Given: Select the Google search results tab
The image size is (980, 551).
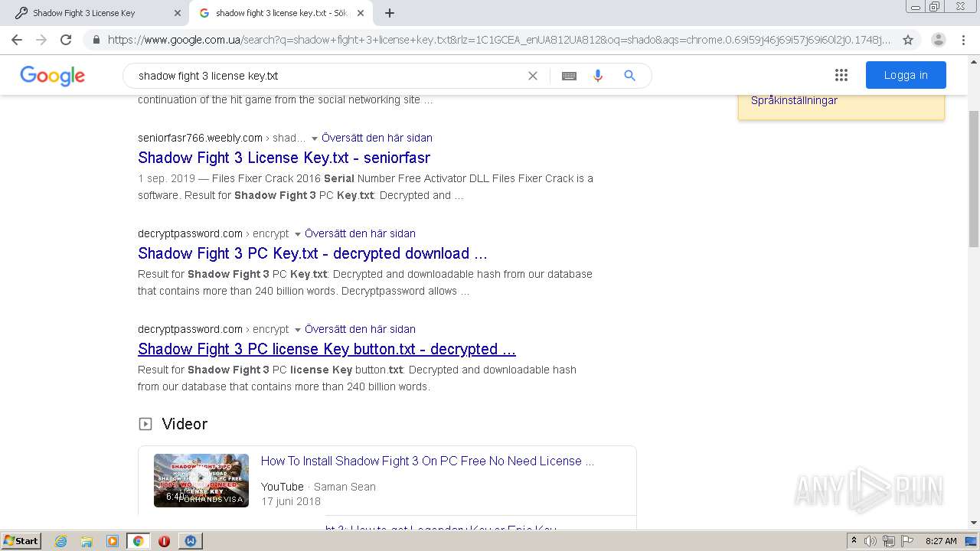Looking at the screenshot, I should coord(281,13).
